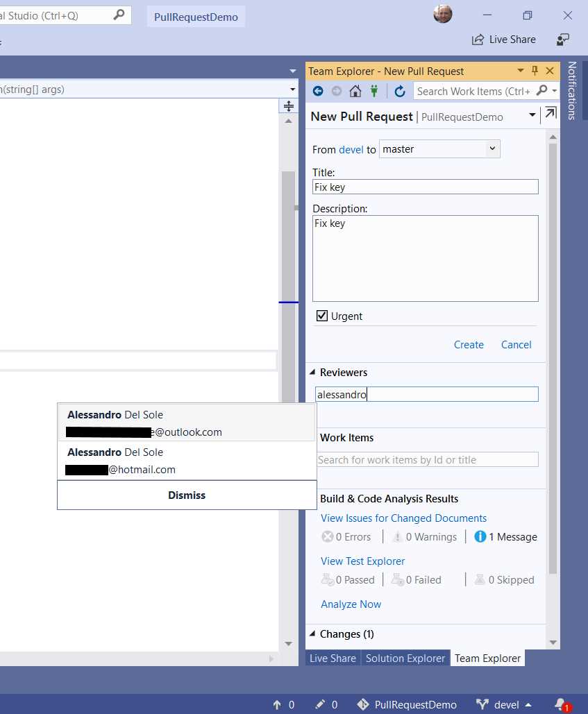Refresh the Team Explorer view
Screen dimensions: 588x714
pos(400,91)
